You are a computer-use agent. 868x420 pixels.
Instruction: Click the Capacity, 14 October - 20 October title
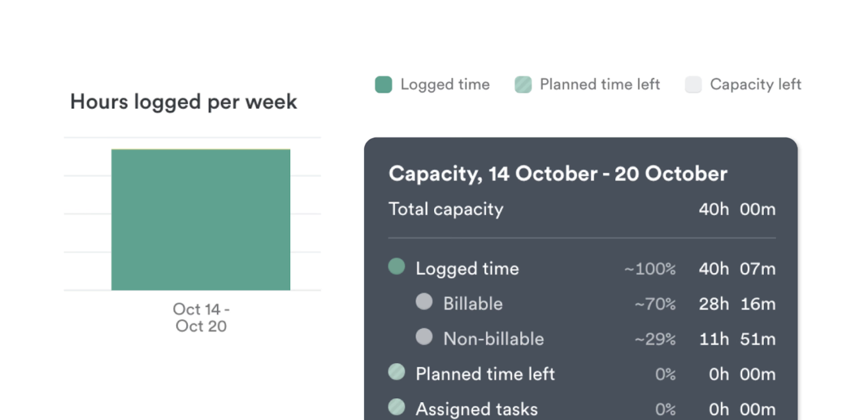(557, 173)
